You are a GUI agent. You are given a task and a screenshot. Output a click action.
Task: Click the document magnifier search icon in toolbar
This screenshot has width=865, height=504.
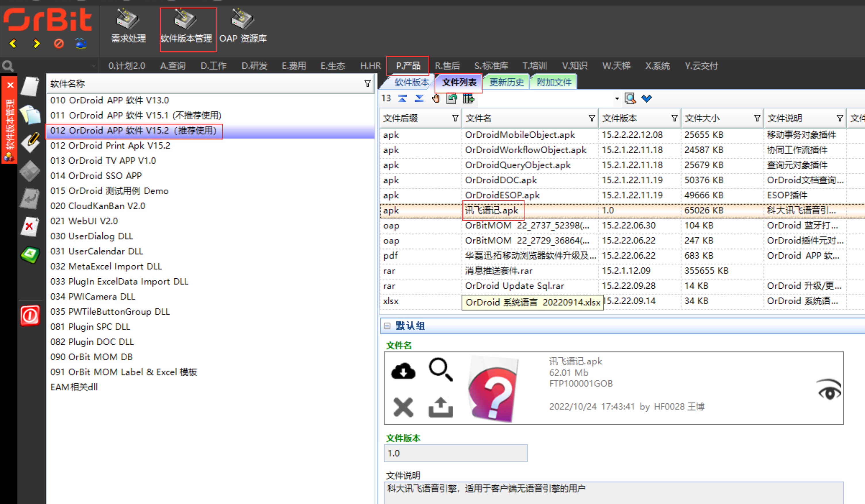point(630,99)
